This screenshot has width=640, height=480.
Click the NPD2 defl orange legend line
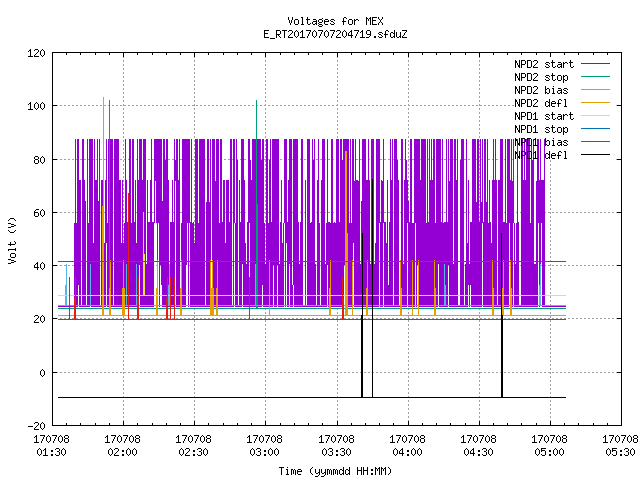pos(595,103)
